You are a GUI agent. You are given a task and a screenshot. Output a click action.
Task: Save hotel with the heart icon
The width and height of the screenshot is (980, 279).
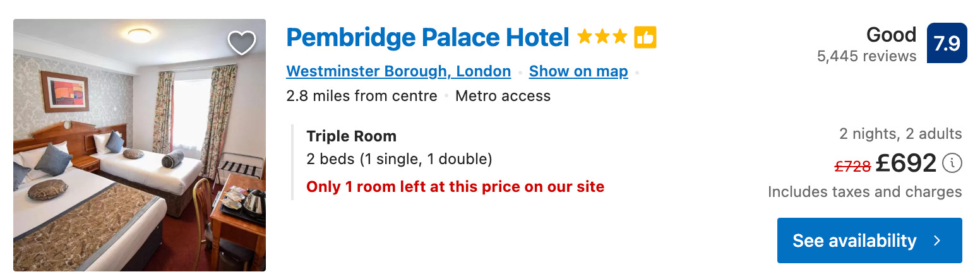click(x=241, y=43)
